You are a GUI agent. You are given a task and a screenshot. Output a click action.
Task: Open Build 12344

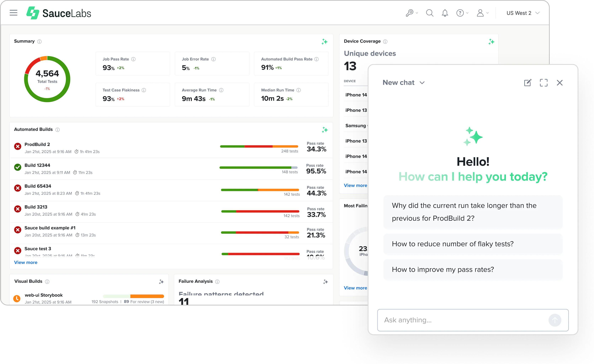click(37, 165)
